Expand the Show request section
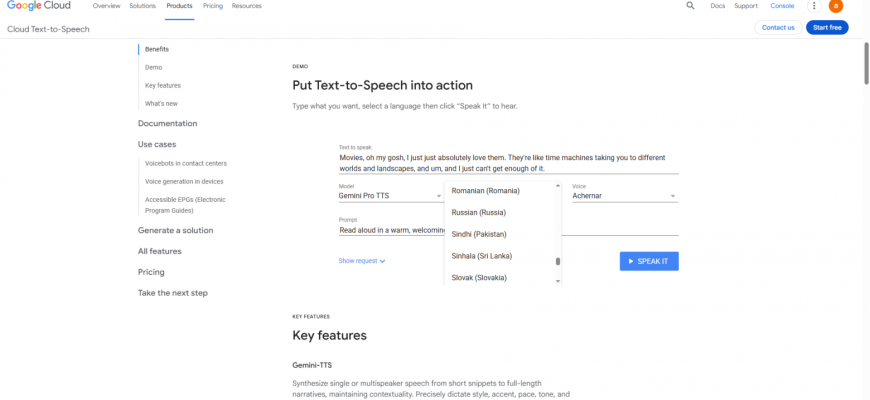Screen dimensions: 870x400 click(362, 261)
